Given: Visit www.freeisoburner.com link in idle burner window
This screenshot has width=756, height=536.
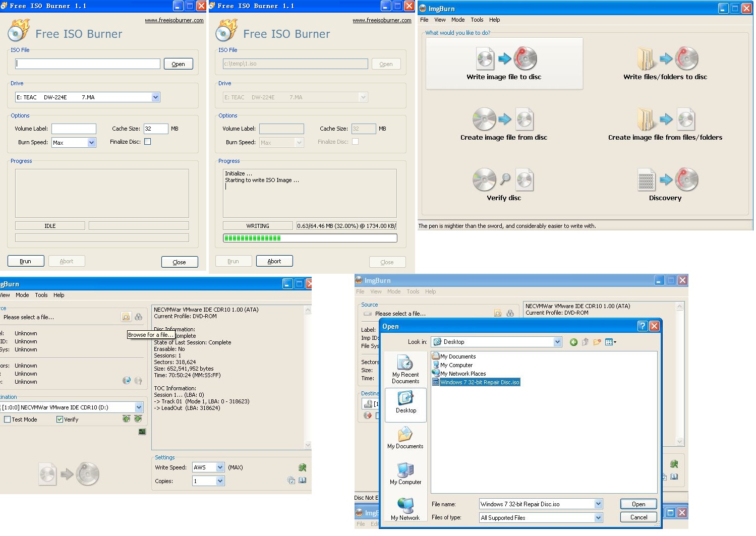Looking at the screenshot, I should pyautogui.click(x=174, y=21).
